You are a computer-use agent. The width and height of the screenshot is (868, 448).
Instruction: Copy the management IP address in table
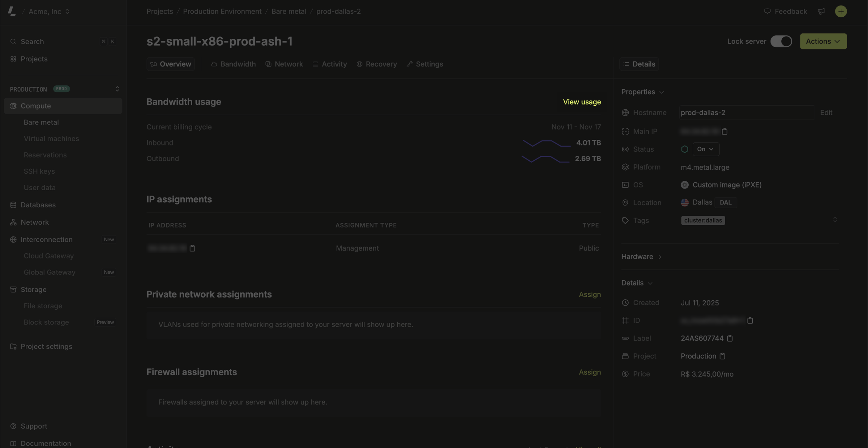coord(192,248)
